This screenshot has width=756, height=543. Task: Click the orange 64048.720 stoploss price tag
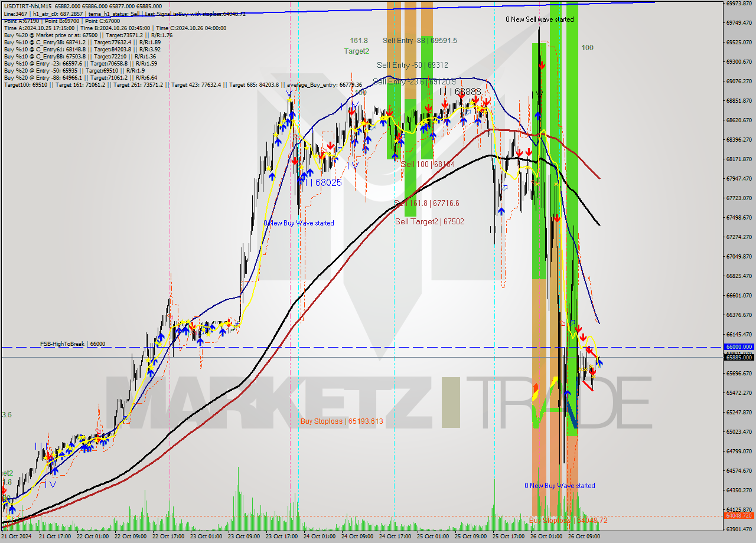click(x=739, y=516)
